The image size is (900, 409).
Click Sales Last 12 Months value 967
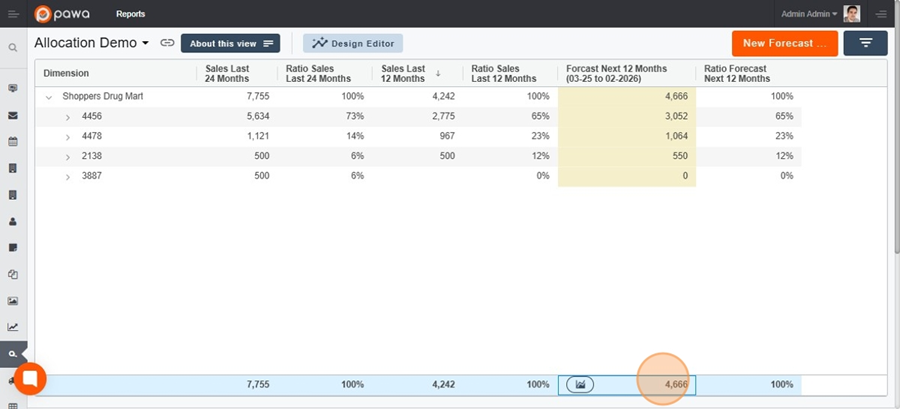[x=447, y=137]
